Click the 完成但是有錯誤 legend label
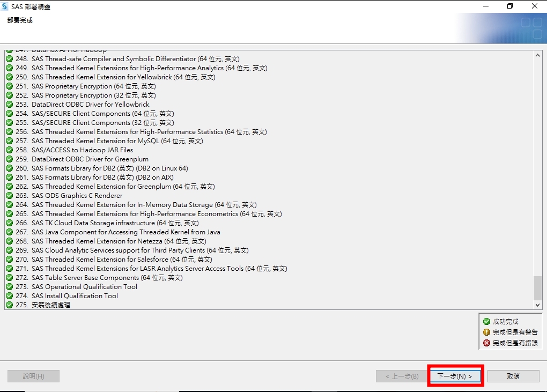Viewport: 547px width, 392px height. click(515, 343)
